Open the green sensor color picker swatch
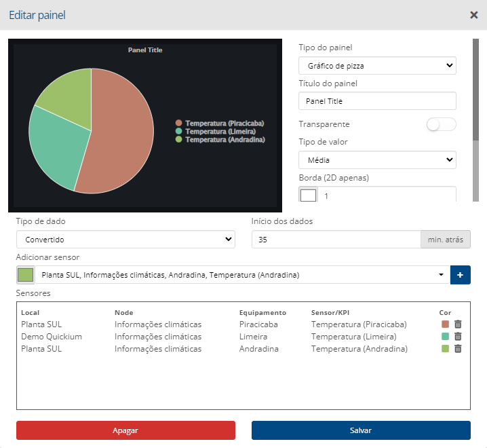The height and width of the screenshot is (448, 487). [x=25, y=275]
